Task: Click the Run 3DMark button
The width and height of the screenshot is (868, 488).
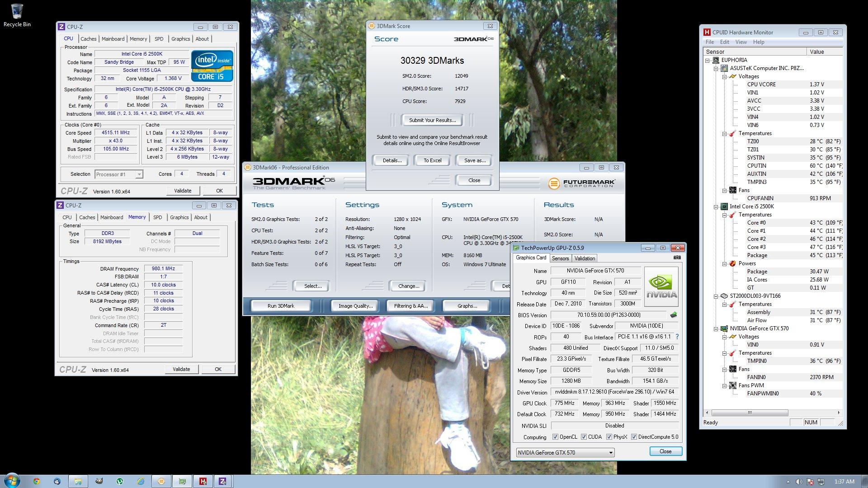Action: point(281,306)
